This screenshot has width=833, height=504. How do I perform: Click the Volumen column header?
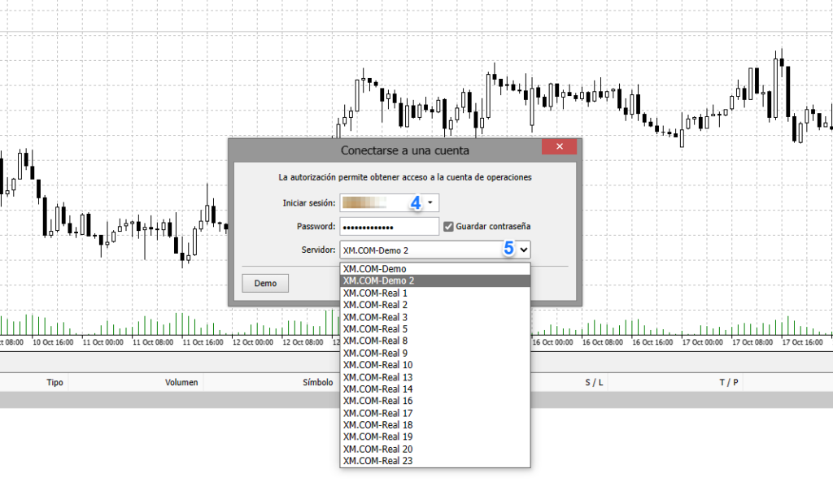coord(181,382)
